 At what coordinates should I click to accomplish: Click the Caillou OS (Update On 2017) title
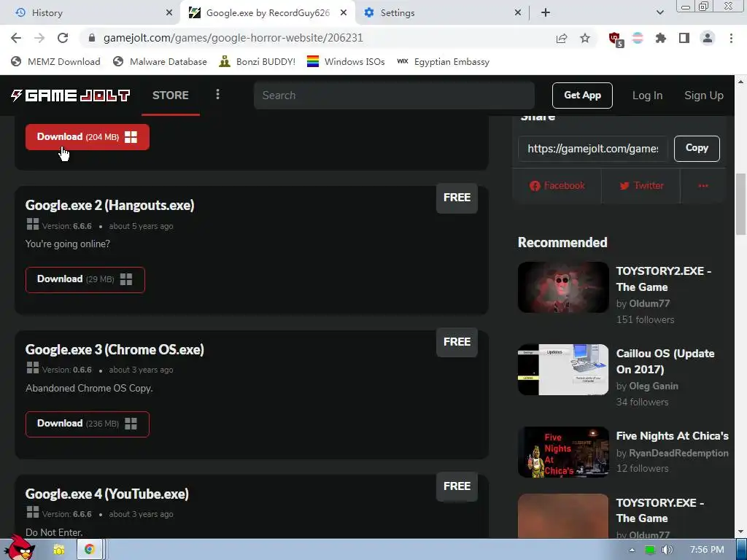(665, 362)
